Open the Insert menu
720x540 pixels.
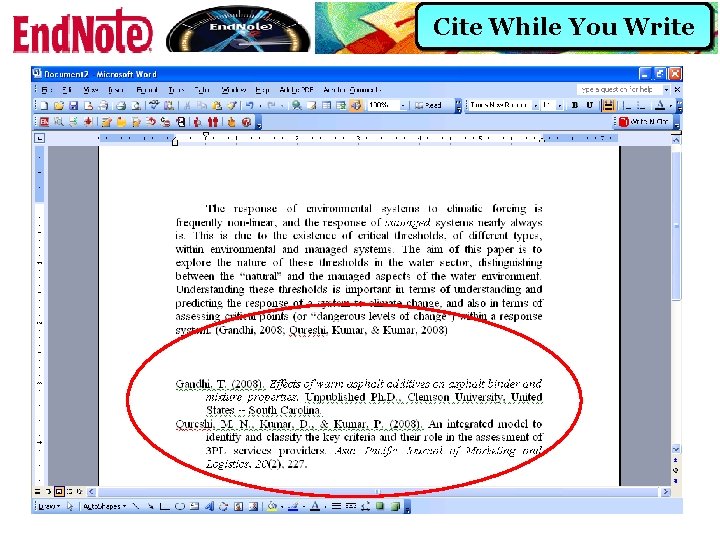click(x=116, y=90)
